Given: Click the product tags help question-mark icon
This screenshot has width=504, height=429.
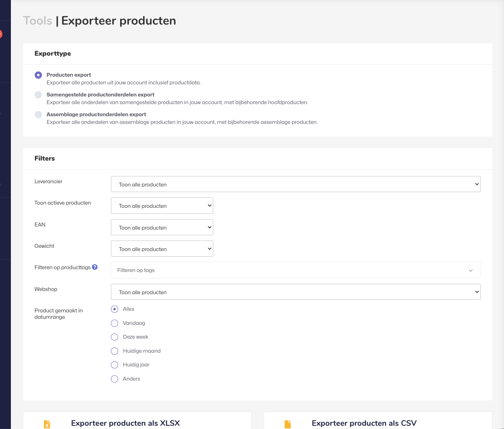Looking at the screenshot, I should tap(95, 267).
